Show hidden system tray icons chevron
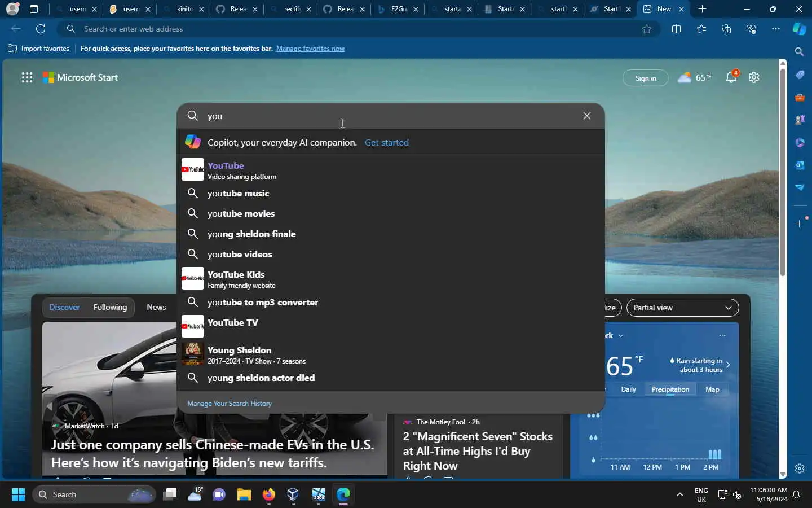This screenshot has width=812, height=508. pos(680,494)
